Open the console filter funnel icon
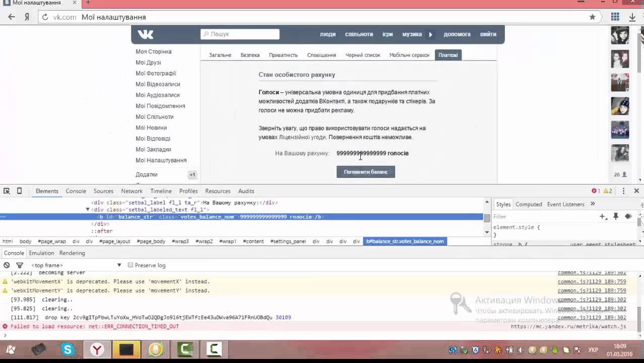The image size is (644, 363). 20,265
